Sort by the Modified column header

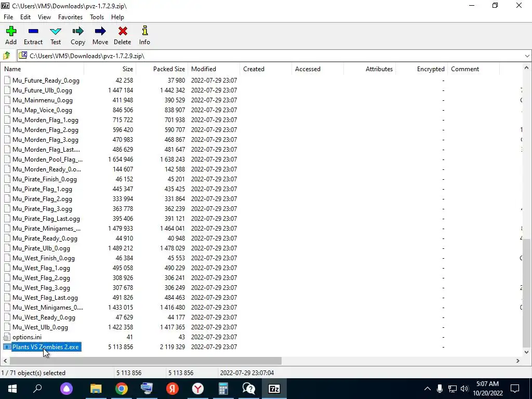(214, 69)
